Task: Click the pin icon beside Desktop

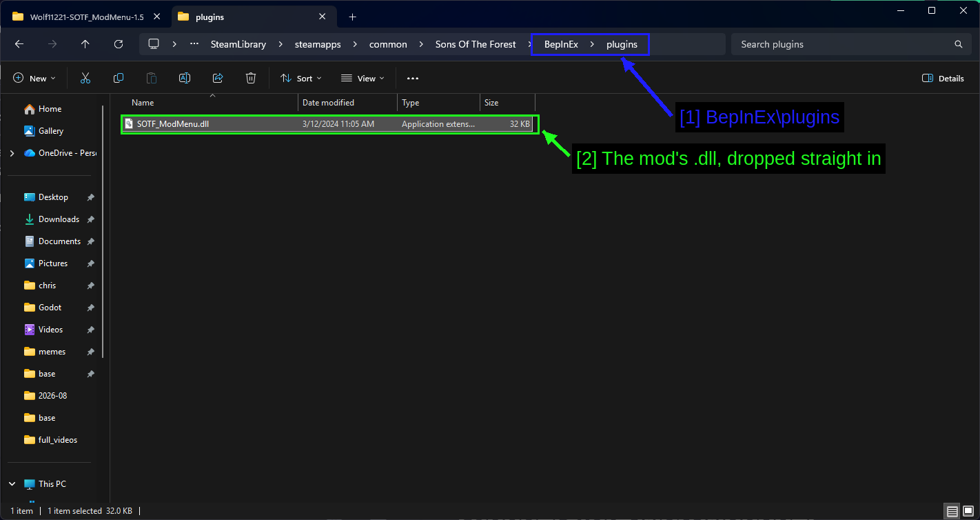Action: [90, 197]
